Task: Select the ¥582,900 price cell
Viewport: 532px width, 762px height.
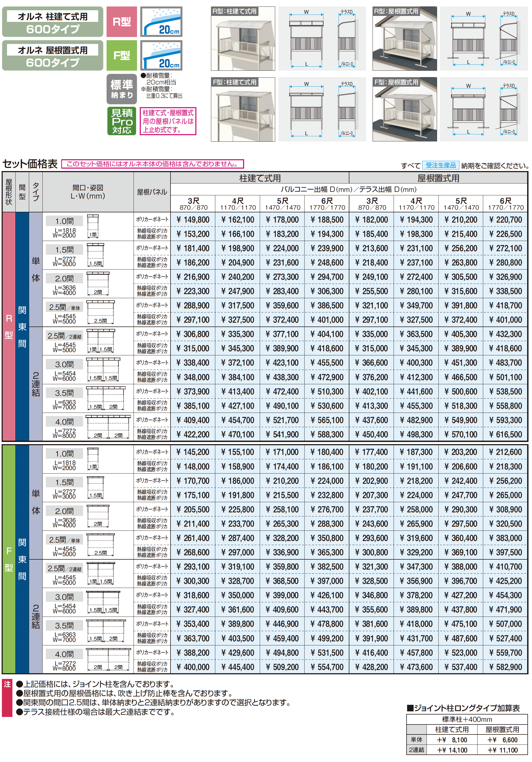Action: pyautogui.click(x=506, y=667)
